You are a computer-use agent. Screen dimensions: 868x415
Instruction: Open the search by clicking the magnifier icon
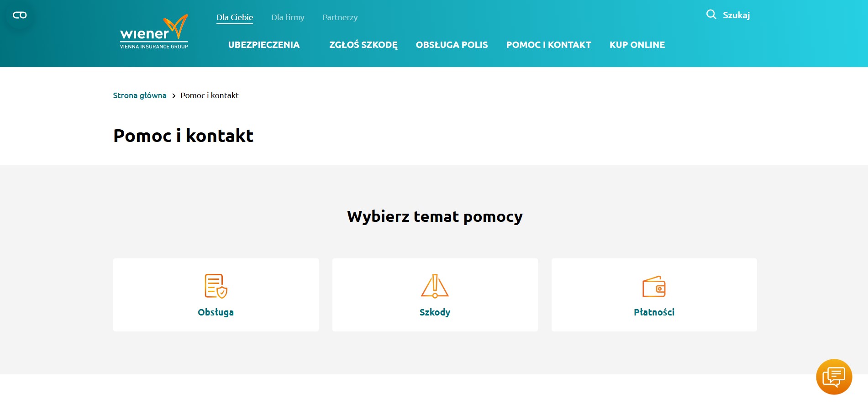pos(711,15)
